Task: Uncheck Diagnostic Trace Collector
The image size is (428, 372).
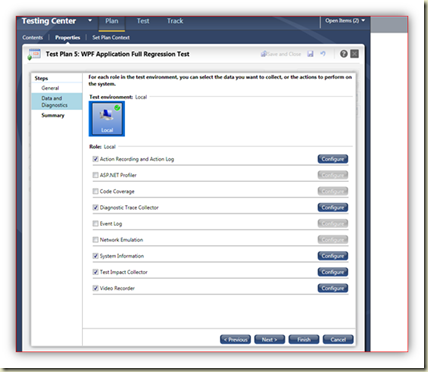Action: coord(96,207)
